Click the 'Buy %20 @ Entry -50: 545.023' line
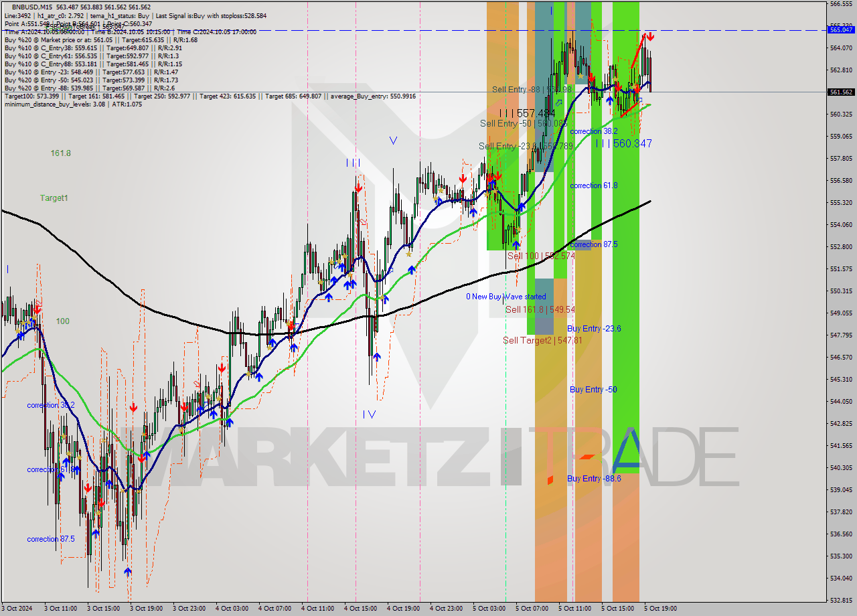This screenshot has width=857, height=616. 91,80
